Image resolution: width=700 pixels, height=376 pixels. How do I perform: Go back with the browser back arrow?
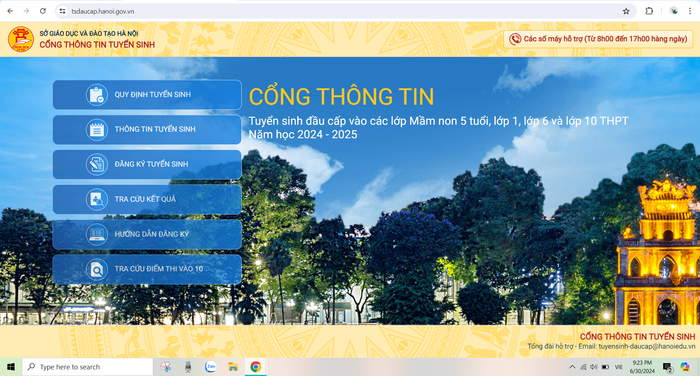[x=10, y=11]
